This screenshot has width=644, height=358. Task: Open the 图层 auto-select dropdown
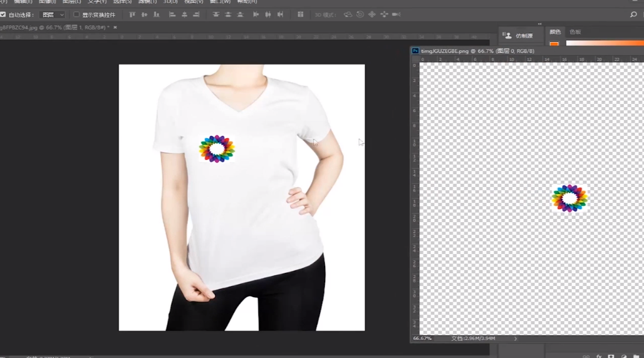53,15
